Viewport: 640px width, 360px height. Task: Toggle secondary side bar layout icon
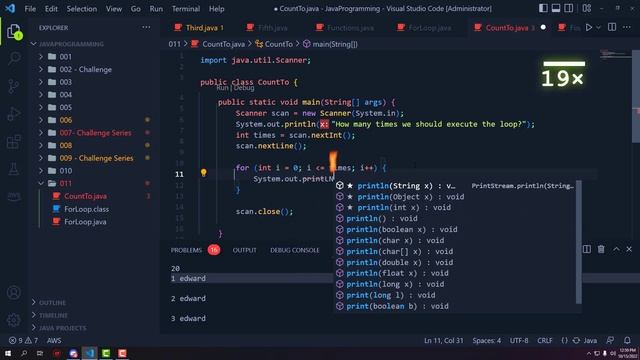point(568,8)
